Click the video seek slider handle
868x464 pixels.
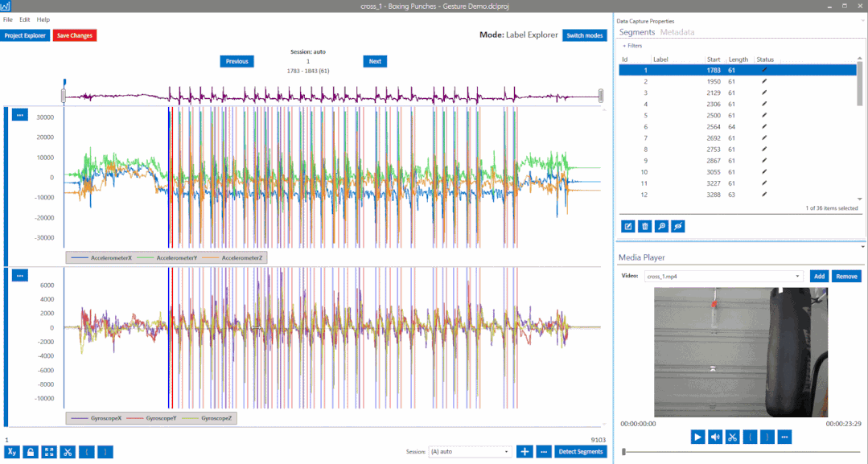[624, 452]
